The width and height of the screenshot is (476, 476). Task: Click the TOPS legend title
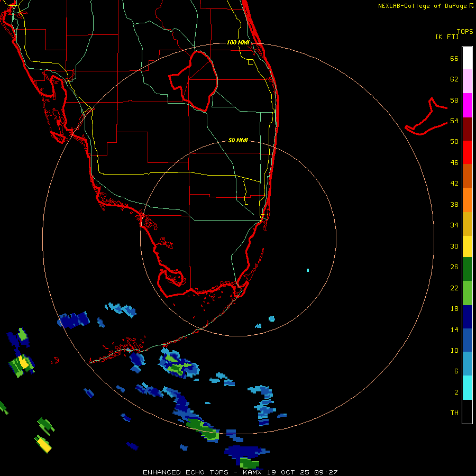tap(465, 31)
